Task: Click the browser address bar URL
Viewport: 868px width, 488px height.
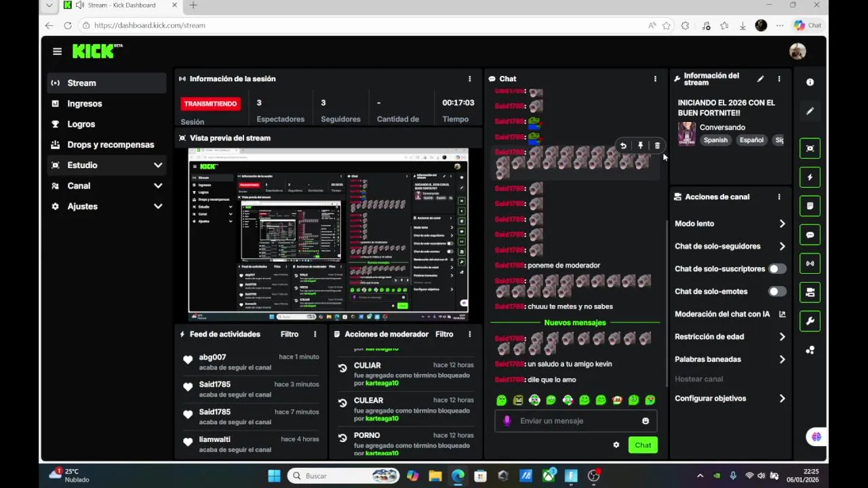Action: [150, 26]
